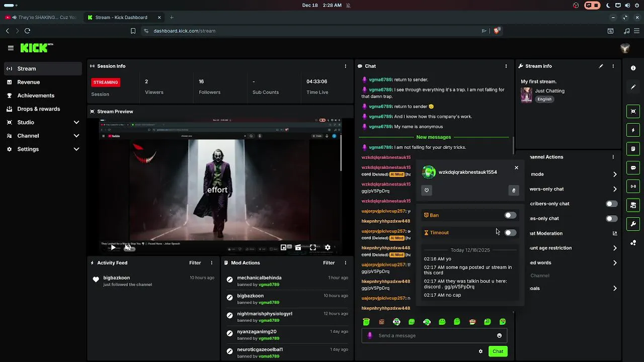The height and width of the screenshot is (362, 644).
Task: Open user profile avatar menu
Action: tap(625, 48)
